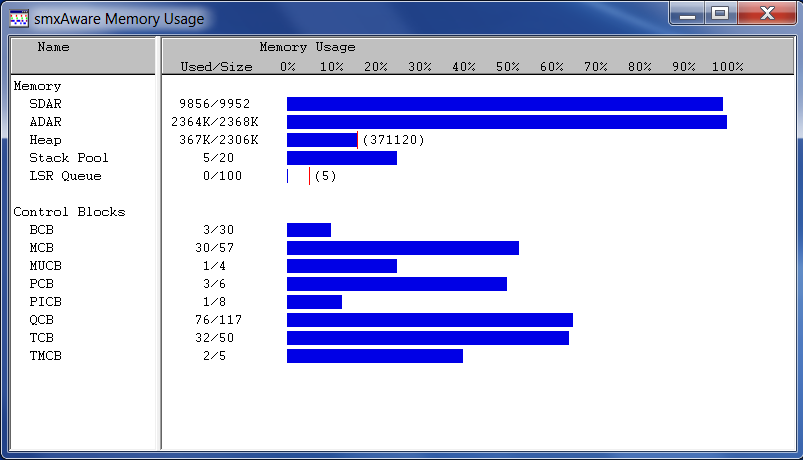The image size is (803, 461).
Task: Click the (5) LSR Queue peak label
Action: (x=325, y=176)
